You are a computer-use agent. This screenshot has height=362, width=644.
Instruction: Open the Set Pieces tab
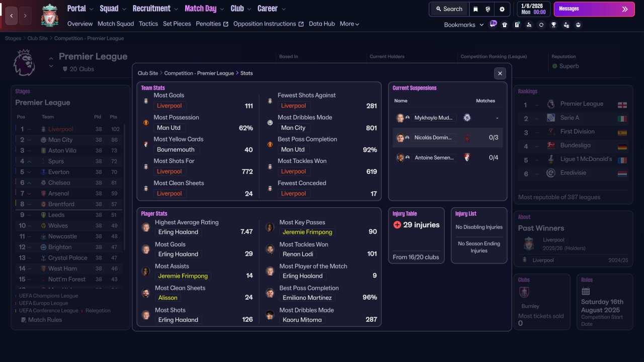tap(177, 24)
